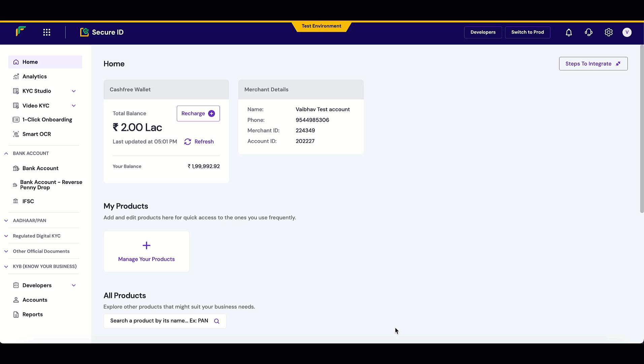Open support headset icon
This screenshot has width=644, height=364.
[588, 32]
